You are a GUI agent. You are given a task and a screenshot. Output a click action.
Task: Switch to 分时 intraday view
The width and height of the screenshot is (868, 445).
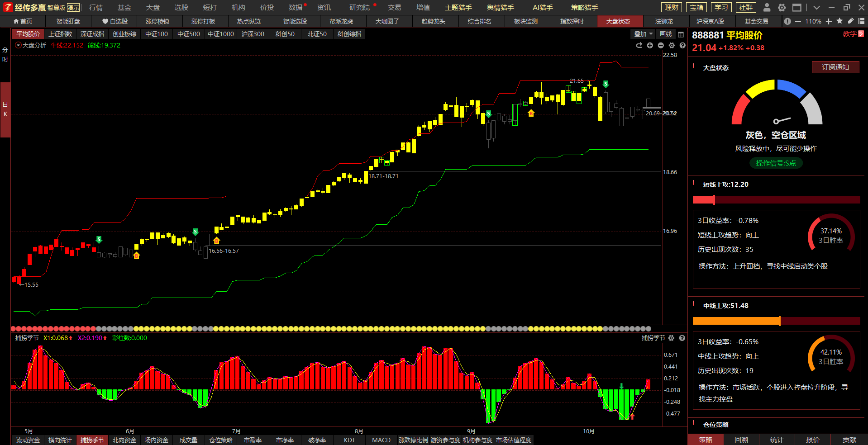point(5,55)
